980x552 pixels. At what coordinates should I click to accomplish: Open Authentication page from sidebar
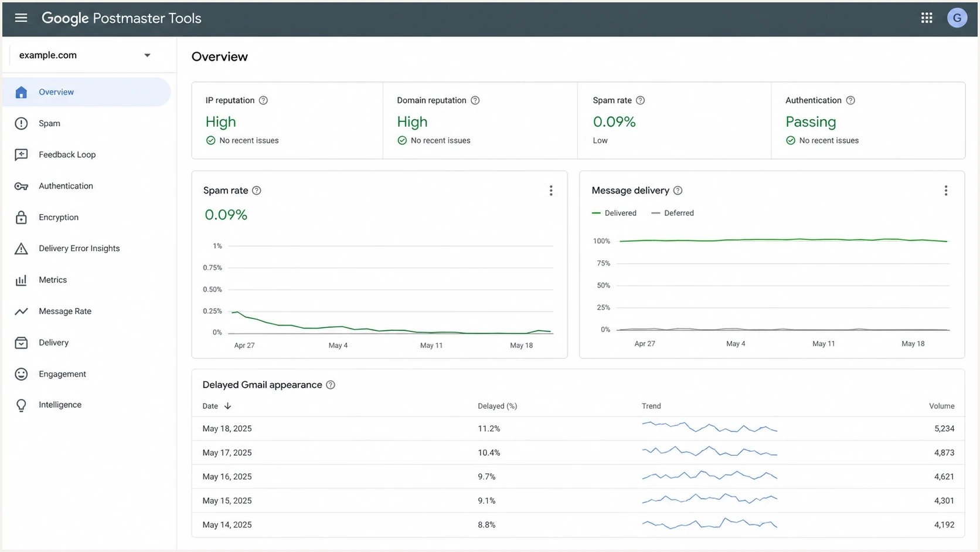(66, 186)
